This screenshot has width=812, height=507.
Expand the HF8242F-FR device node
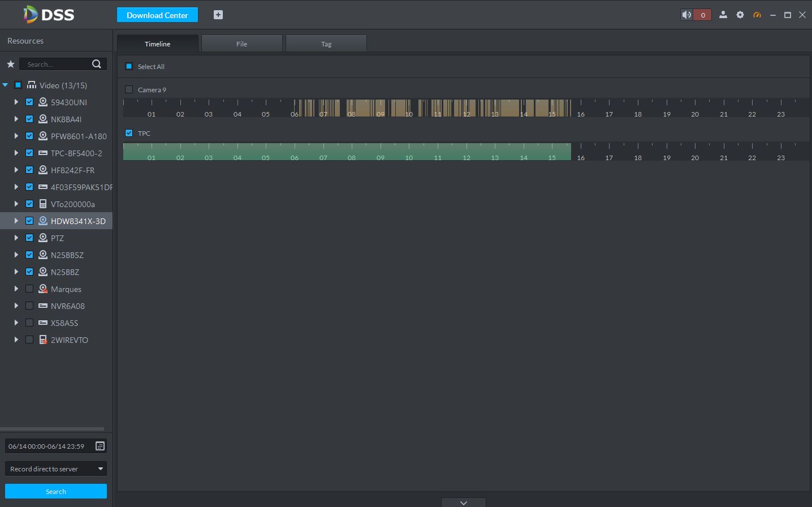16,170
